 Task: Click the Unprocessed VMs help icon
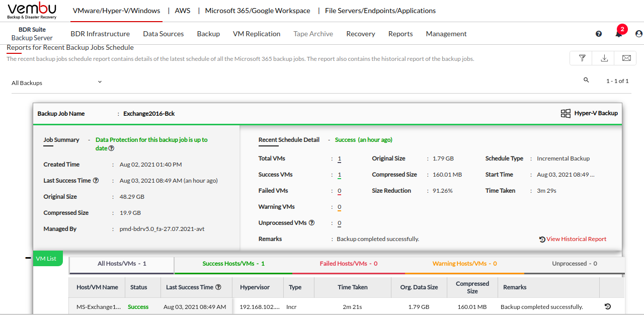(x=311, y=223)
